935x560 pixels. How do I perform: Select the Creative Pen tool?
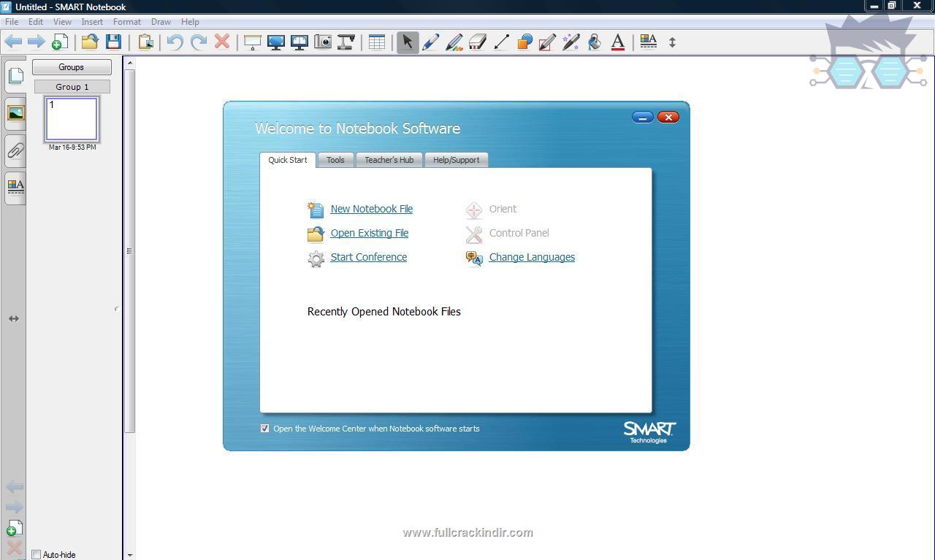(454, 42)
